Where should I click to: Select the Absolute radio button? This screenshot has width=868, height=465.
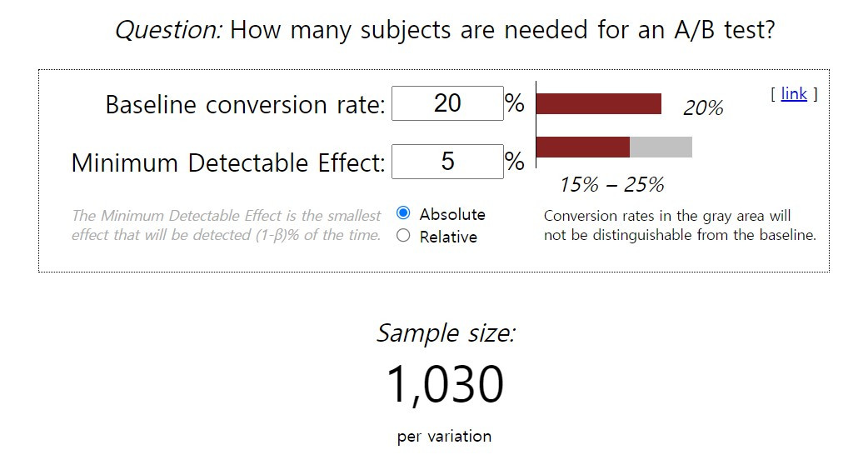pos(403,213)
